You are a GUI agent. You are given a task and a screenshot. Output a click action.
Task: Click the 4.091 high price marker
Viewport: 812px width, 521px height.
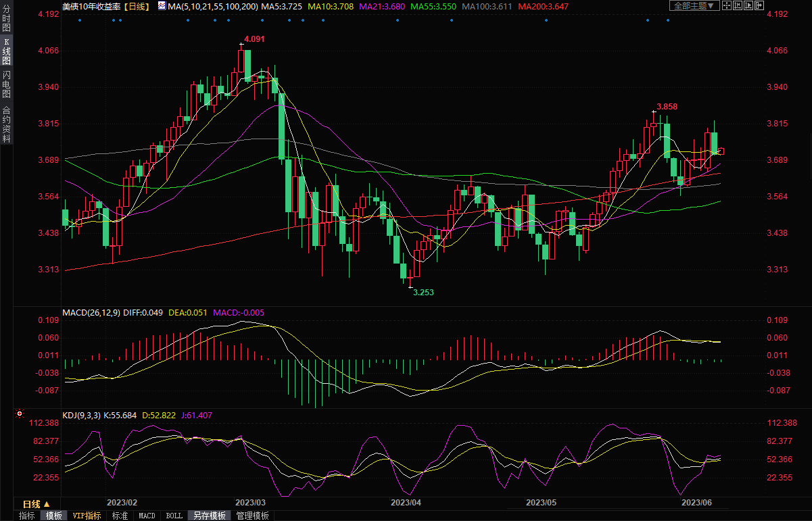[x=254, y=39]
